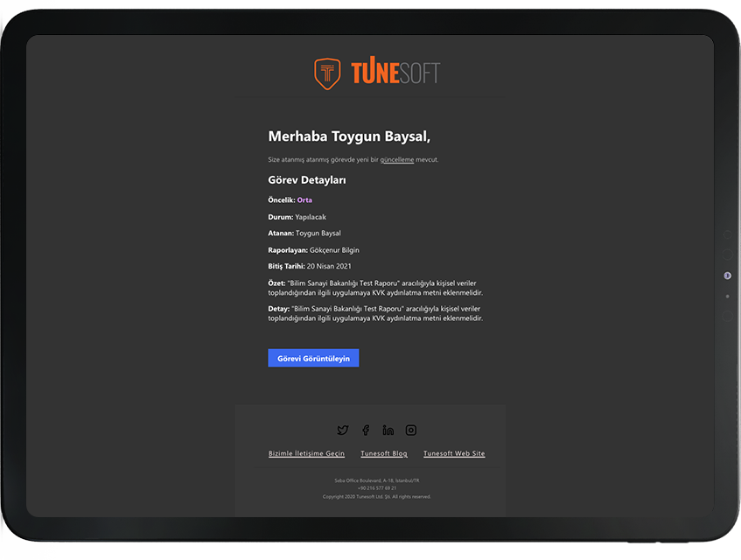Open the Tunesoft Web Site link
Viewport: 741px width, 560px height.
454,453
